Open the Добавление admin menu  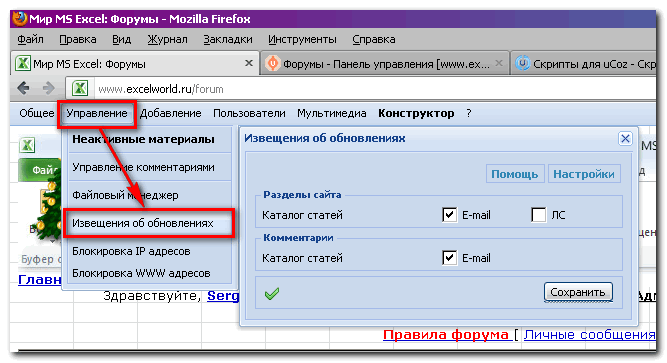tap(170, 113)
